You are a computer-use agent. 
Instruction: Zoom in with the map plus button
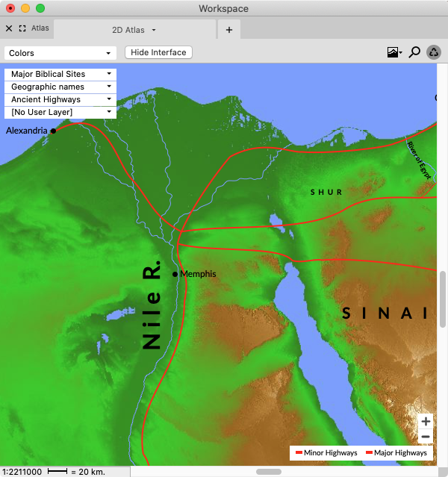[x=425, y=422]
